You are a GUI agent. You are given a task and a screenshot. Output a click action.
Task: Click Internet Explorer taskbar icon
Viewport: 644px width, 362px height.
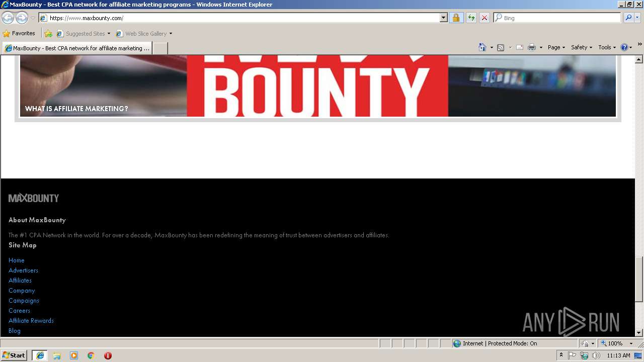point(40,355)
